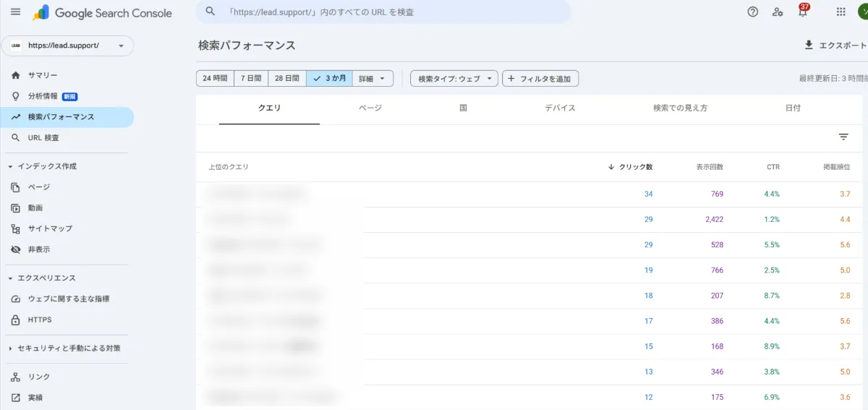Click the Google Search Console logo
This screenshot has width=868, height=410.
click(x=103, y=13)
